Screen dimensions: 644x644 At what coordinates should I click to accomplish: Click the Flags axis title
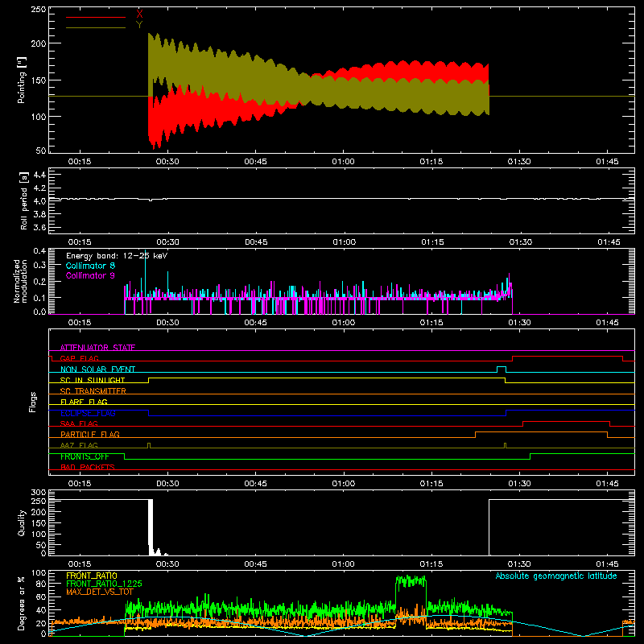pyautogui.click(x=33, y=402)
